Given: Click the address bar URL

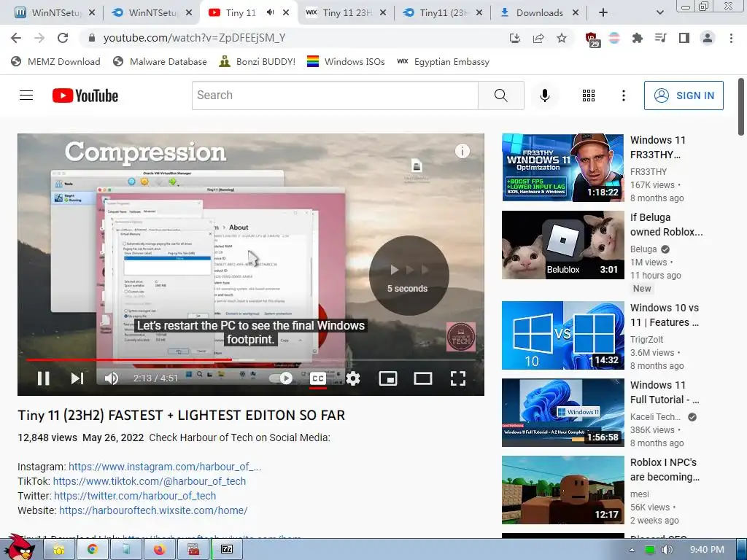Looking at the screenshot, I should [194, 38].
